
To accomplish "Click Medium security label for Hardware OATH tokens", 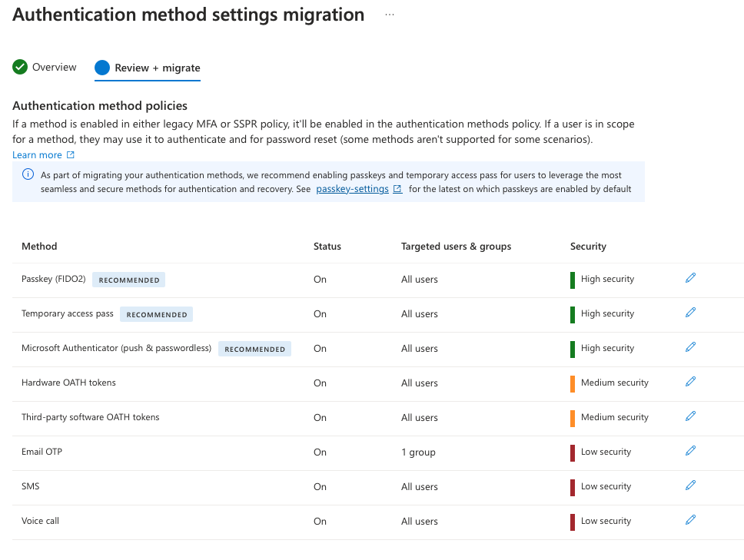I will pyautogui.click(x=614, y=383).
